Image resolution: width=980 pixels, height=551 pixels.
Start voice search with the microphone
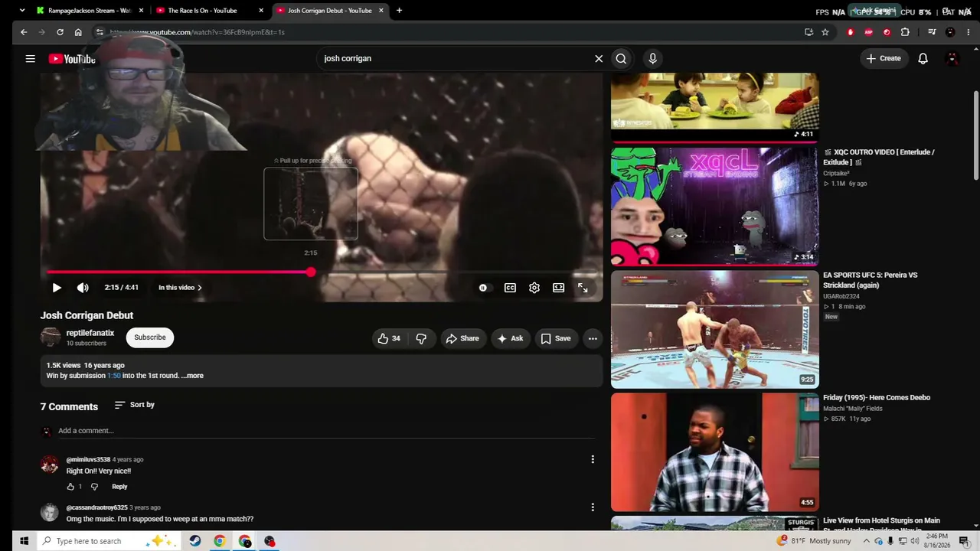(x=652, y=58)
